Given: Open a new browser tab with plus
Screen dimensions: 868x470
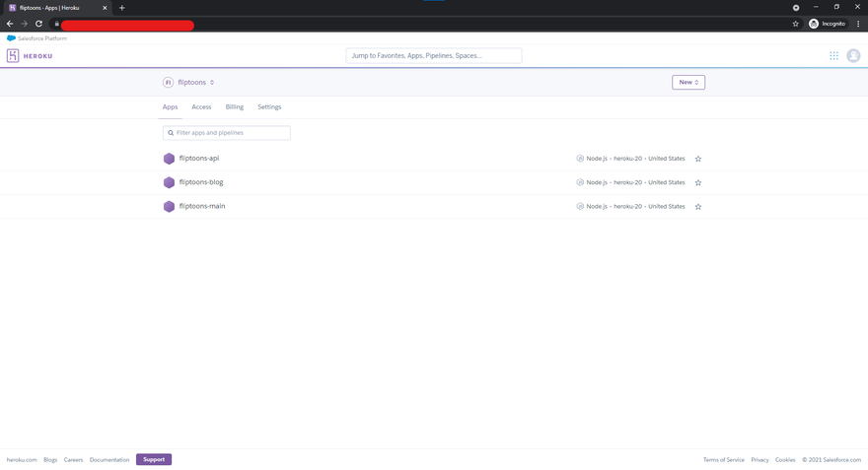Looking at the screenshot, I should pyautogui.click(x=121, y=8).
